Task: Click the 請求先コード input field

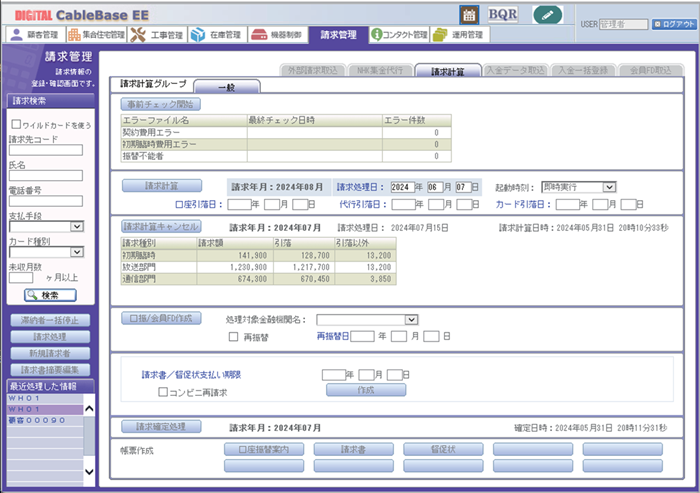Action: 45,151
